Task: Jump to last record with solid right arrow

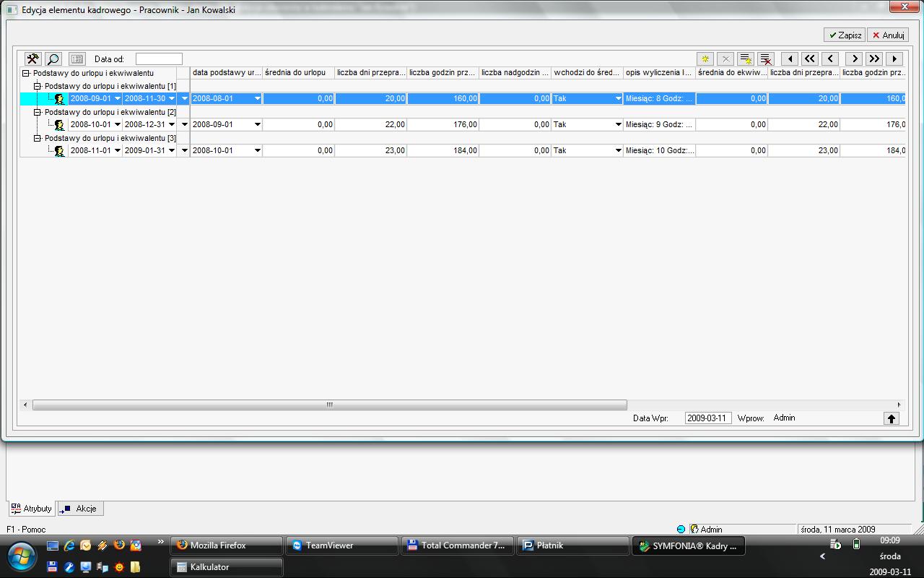Action: (894, 59)
